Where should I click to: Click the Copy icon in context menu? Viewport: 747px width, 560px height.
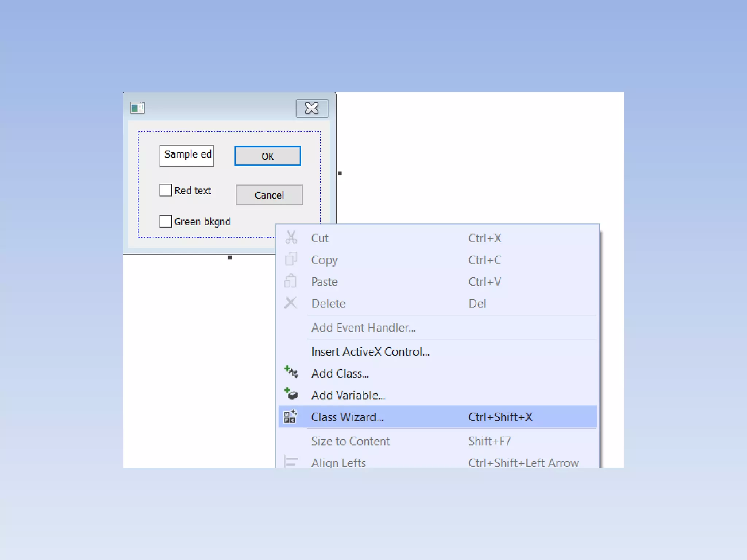pyautogui.click(x=291, y=259)
